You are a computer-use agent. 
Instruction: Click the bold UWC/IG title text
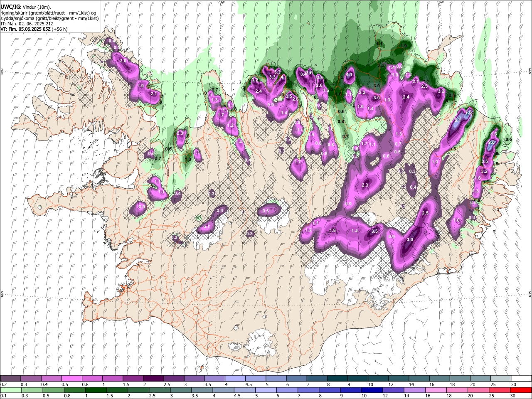click(x=10, y=7)
